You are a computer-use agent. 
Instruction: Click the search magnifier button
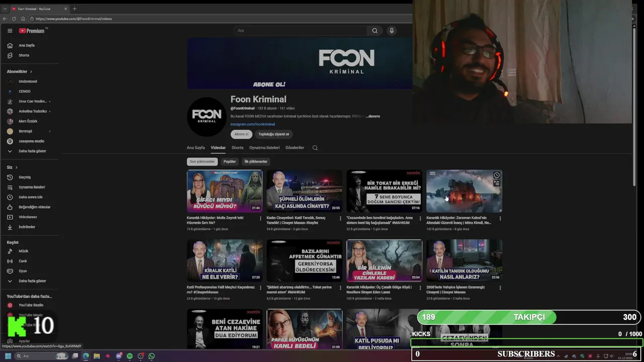[x=375, y=31]
